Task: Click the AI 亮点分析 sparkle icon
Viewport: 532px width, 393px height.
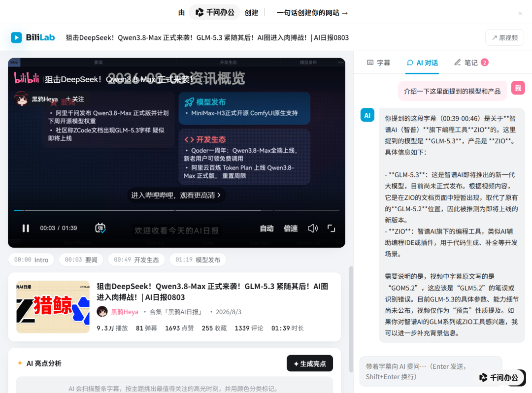Action: (20, 363)
